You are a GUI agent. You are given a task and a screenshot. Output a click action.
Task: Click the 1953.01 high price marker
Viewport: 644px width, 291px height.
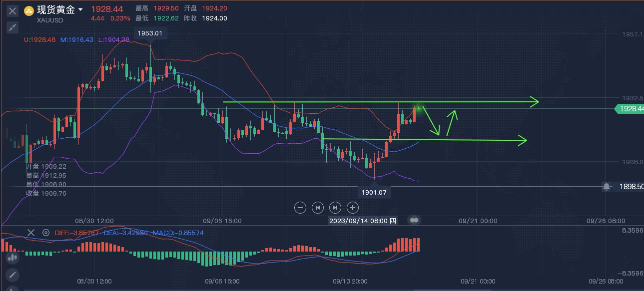(x=150, y=33)
